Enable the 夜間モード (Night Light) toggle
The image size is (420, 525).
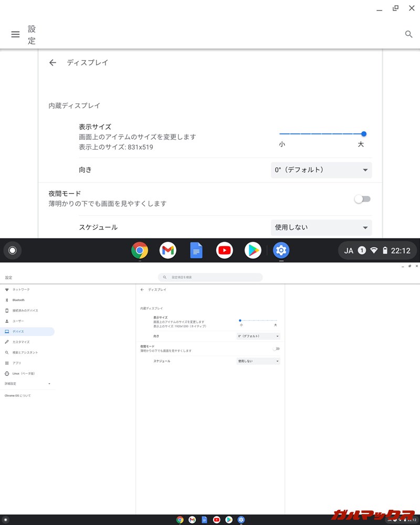(362, 199)
